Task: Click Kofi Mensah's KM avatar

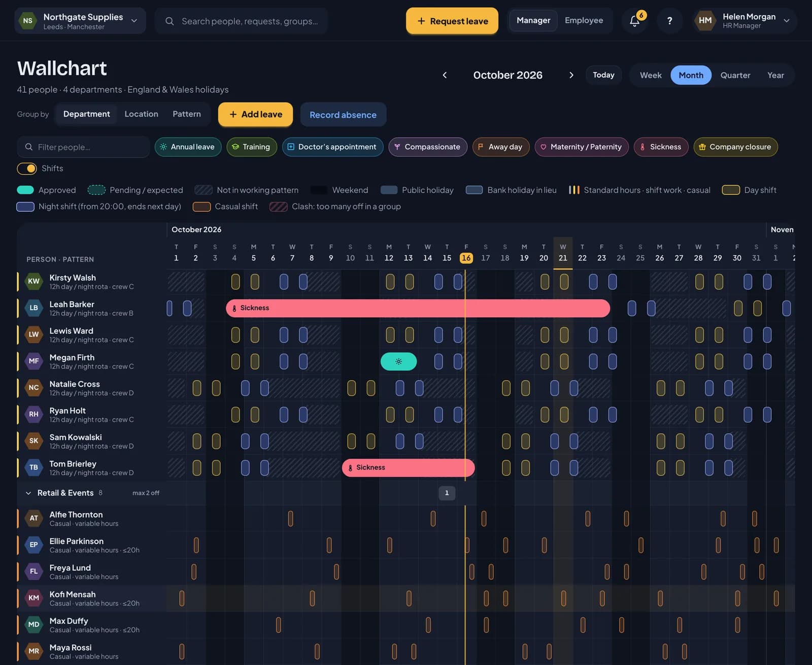Action: pos(33,598)
